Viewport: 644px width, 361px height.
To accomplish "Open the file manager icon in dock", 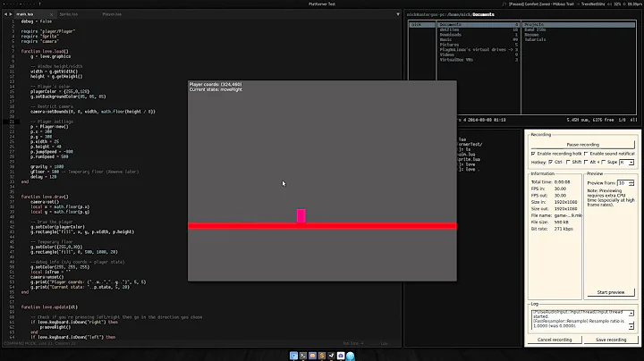I will [312, 356].
